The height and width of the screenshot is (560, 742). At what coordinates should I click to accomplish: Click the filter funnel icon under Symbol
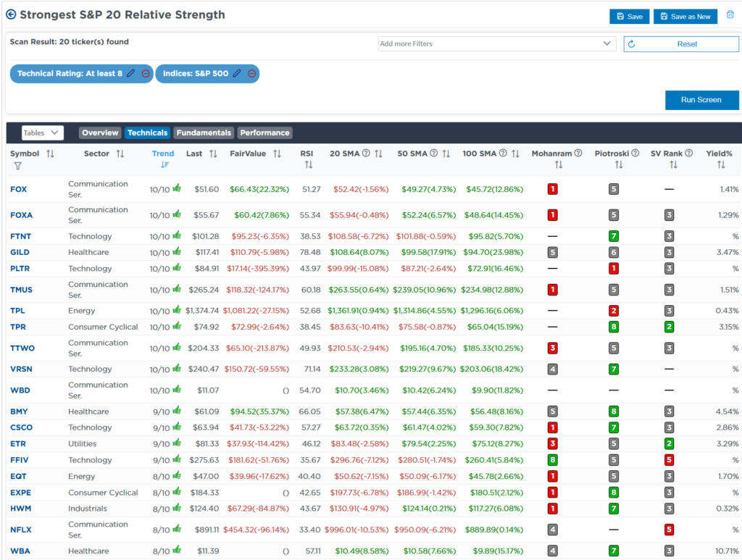(17, 166)
